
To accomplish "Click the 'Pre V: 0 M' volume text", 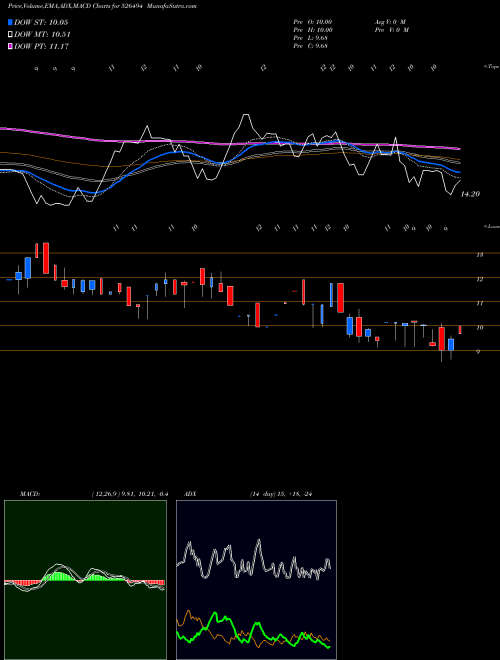I will tap(392, 30).
